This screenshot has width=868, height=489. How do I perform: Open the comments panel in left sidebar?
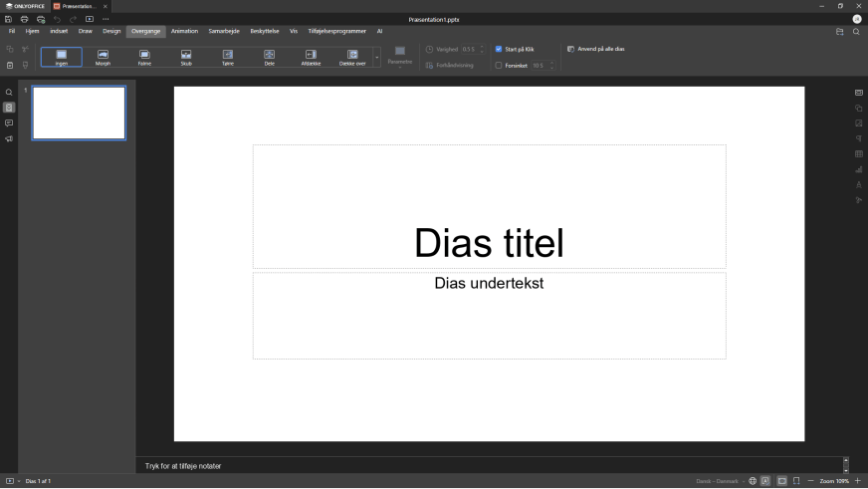pos(9,123)
